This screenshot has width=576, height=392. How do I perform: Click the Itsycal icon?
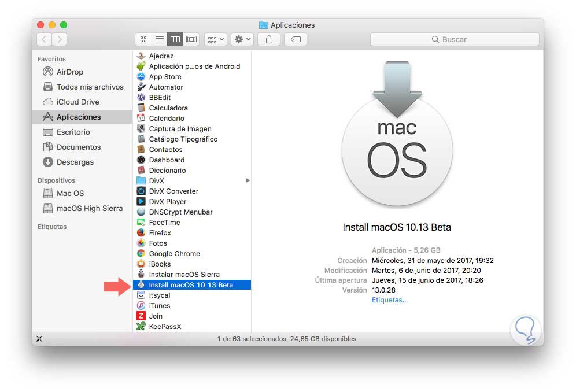tap(141, 295)
